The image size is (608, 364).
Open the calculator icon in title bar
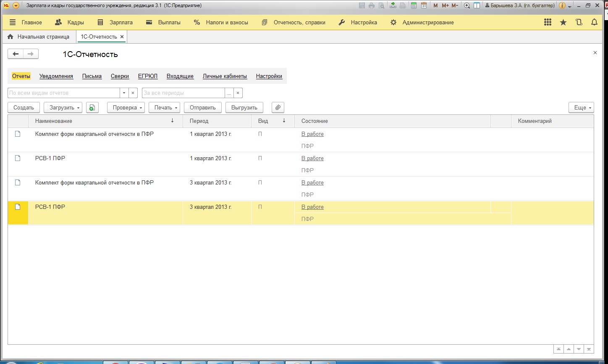tap(414, 5)
